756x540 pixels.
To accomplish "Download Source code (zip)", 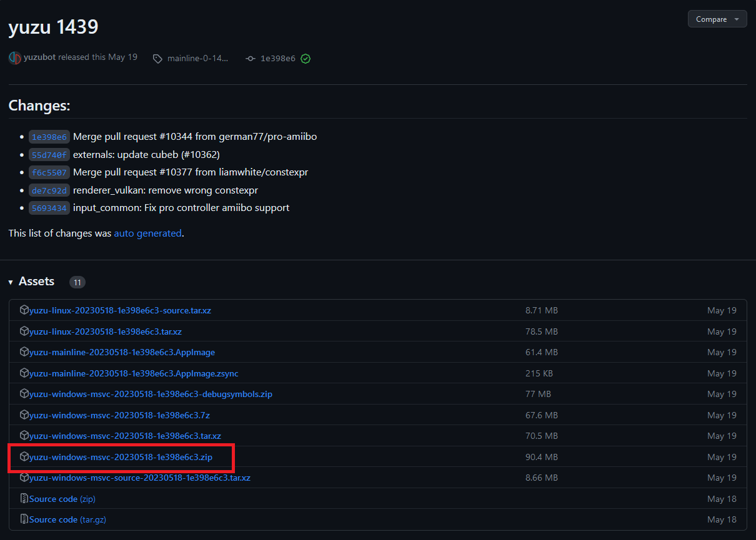I will 62,499.
